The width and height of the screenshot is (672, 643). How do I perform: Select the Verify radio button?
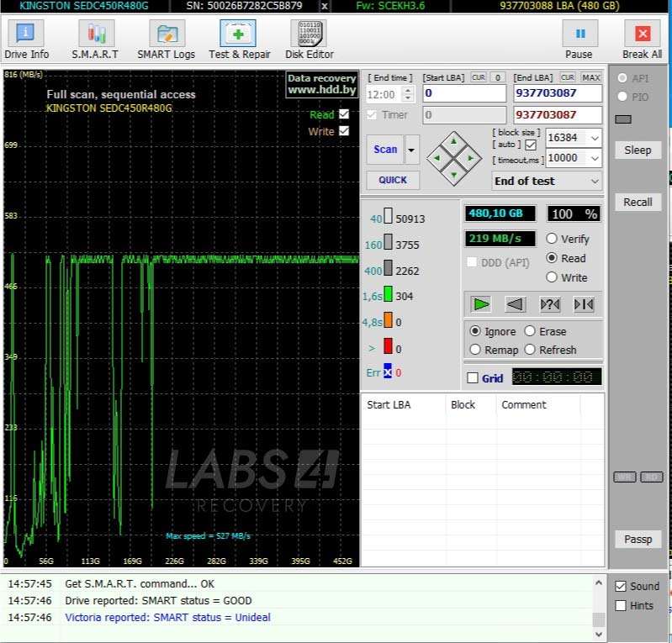(552, 239)
